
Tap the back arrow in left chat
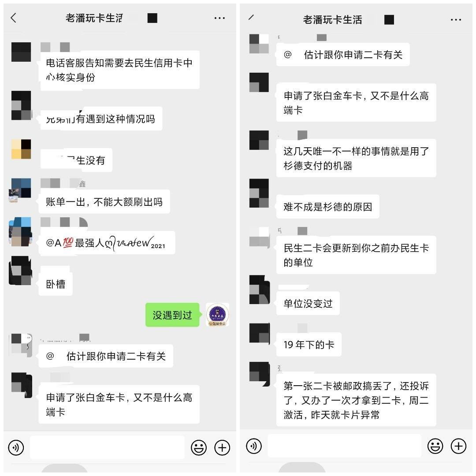[13, 18]
